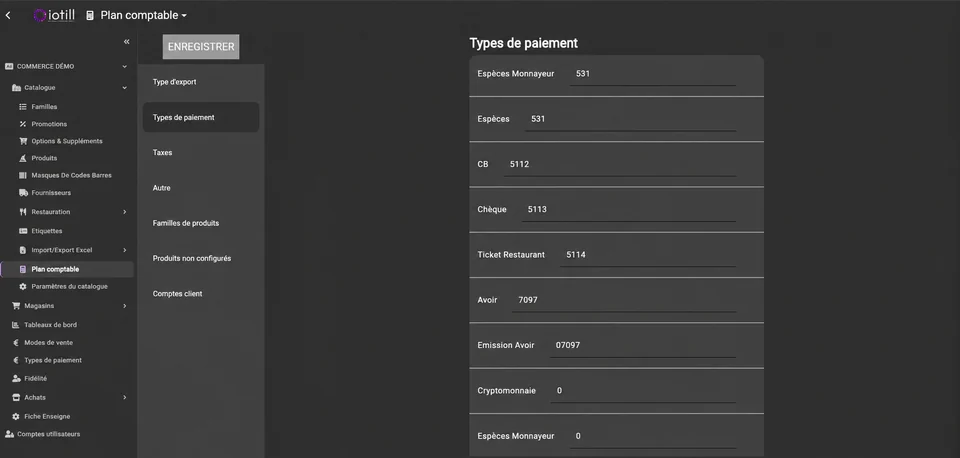The image size is (960, 458).
Task: Click the Familles list icon
Action: coord(23,107)
